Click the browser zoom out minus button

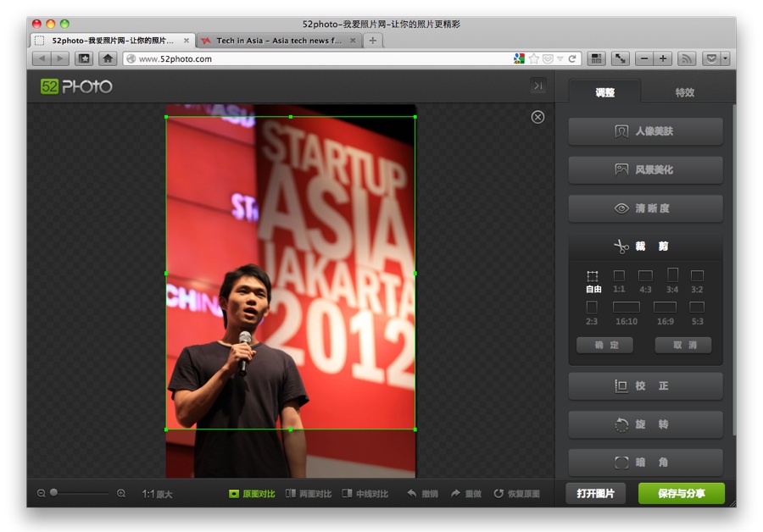(644, 58)
